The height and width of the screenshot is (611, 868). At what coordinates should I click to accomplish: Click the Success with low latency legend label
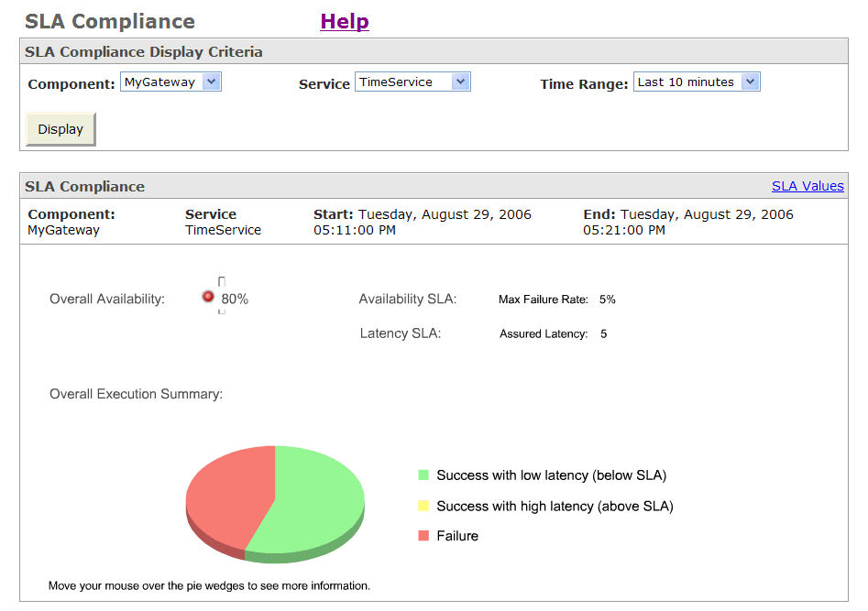[552, 475]
